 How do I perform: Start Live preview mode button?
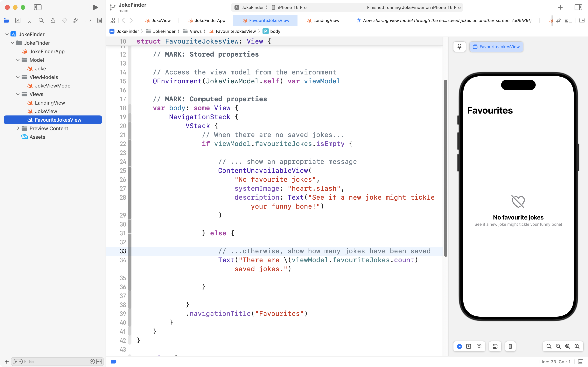pyautogui.click(x=459, y=346)
